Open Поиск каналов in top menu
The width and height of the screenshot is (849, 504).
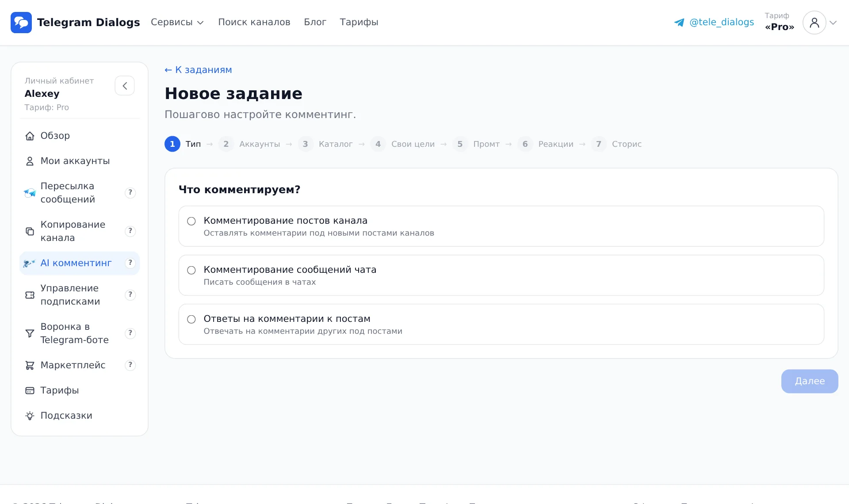tap(254, 22)
